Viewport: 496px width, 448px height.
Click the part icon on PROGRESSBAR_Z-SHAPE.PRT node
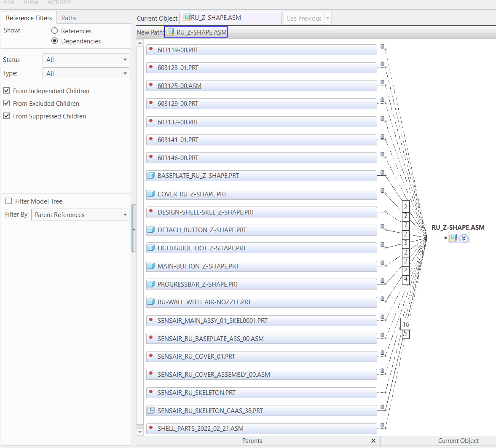point(151,284)
